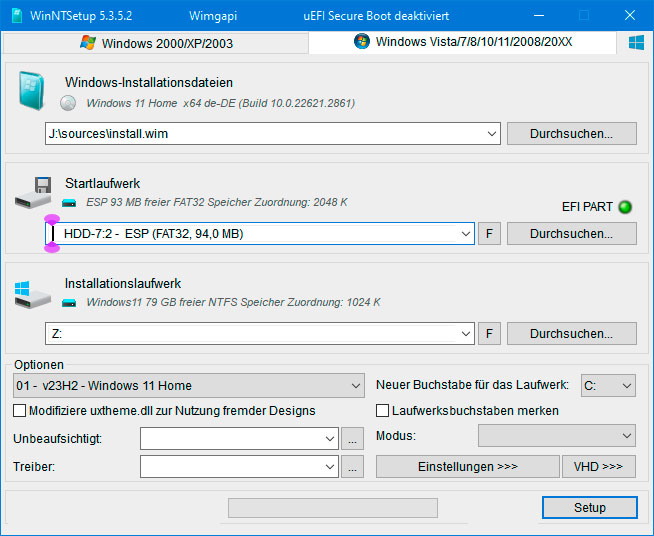Expand the J:\sources\install.wim path dropdown
The height and width of the screenshot is (536, 654).
click(491, 134)
